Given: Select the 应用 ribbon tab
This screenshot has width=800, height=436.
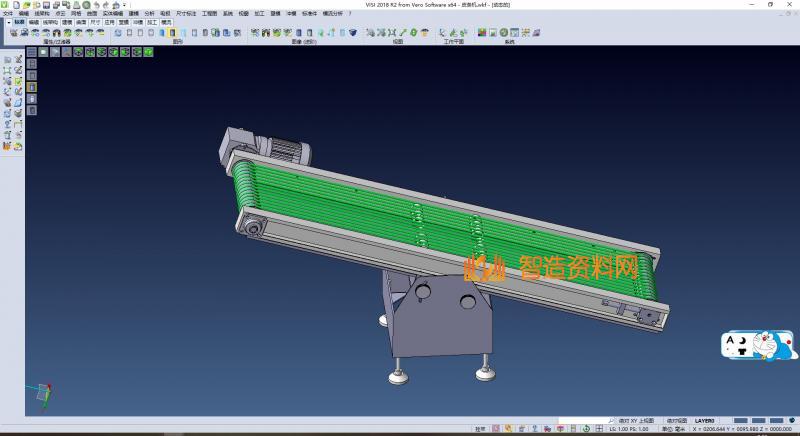Looking at the screenshot, I should (x=109, y=22).
